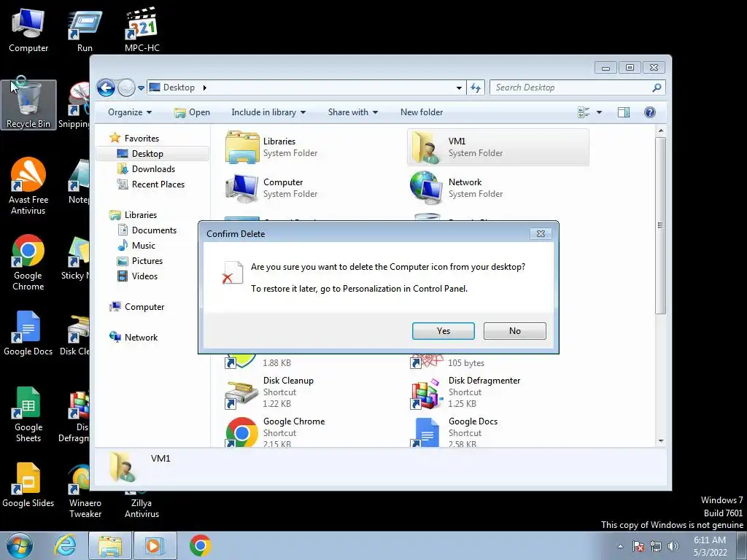Select the MPC-HC desktop shortcut
747x560 pixels.
[x=142, y=30]
